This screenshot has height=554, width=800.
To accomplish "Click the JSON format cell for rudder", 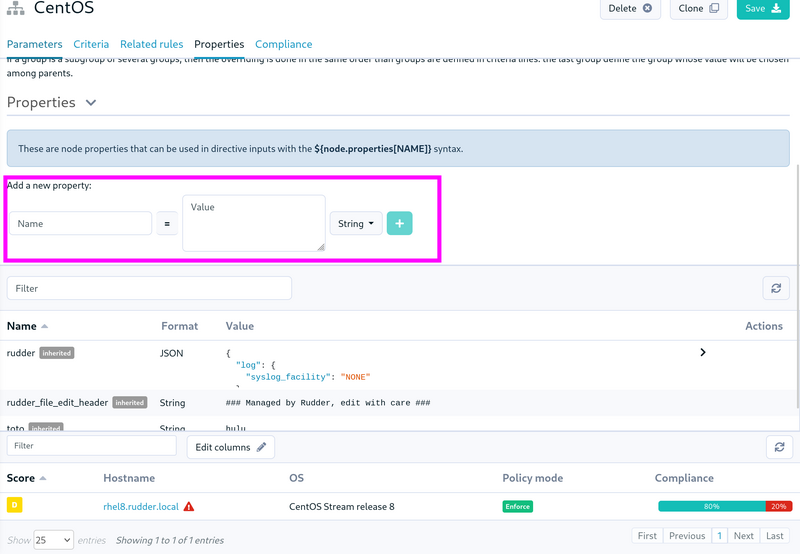I will [x=171, y=353].
